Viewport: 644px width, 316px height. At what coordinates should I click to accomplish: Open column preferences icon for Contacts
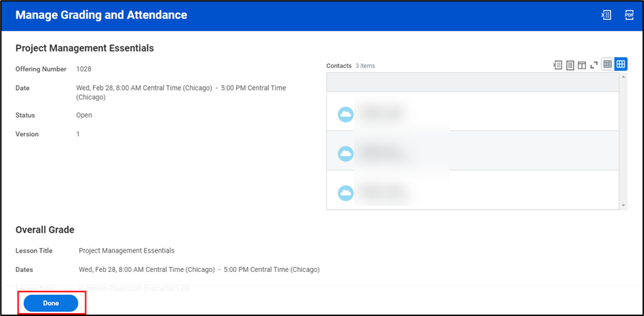(581, 65)
